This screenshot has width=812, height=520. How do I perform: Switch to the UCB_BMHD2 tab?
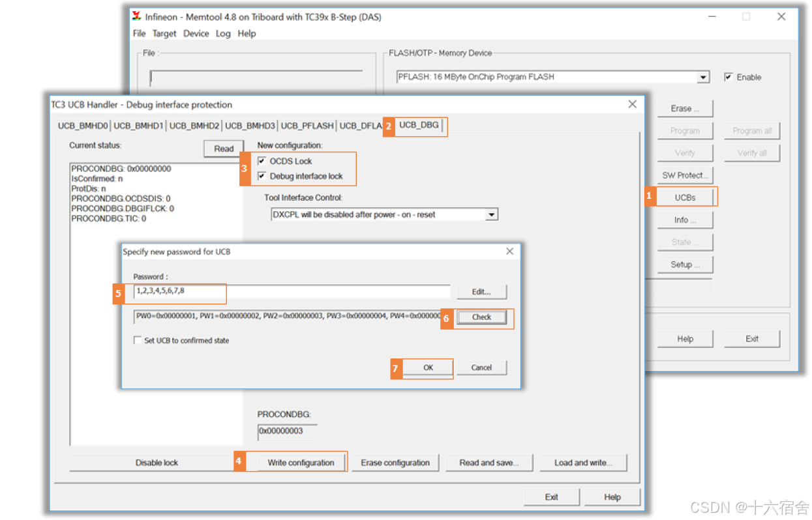click(x=194, y=125)
